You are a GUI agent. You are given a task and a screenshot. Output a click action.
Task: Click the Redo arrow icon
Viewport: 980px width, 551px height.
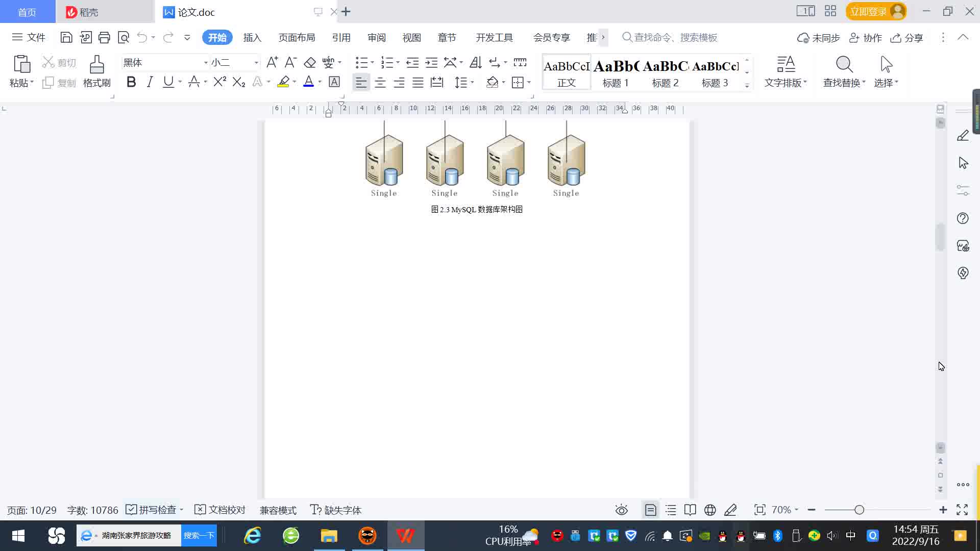point(168,37)
